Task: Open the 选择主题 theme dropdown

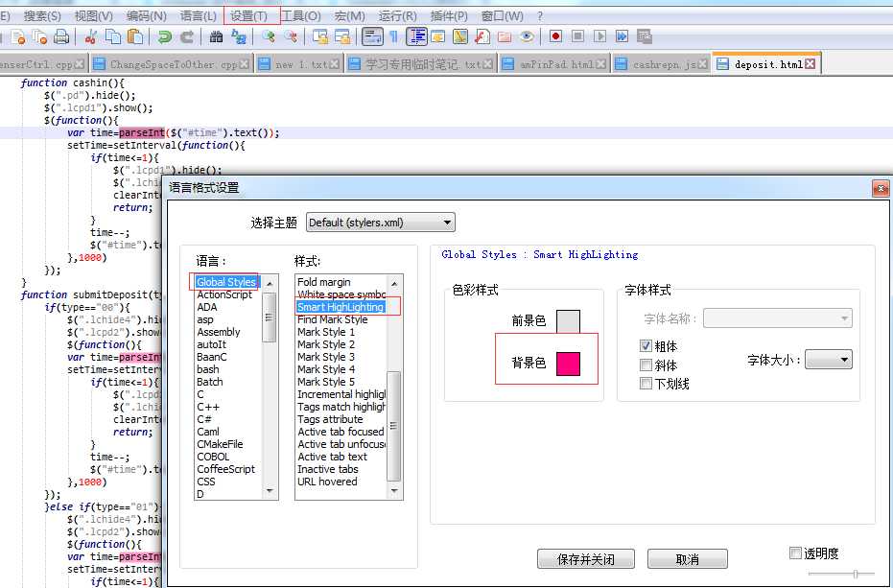Action: [381, 223]
